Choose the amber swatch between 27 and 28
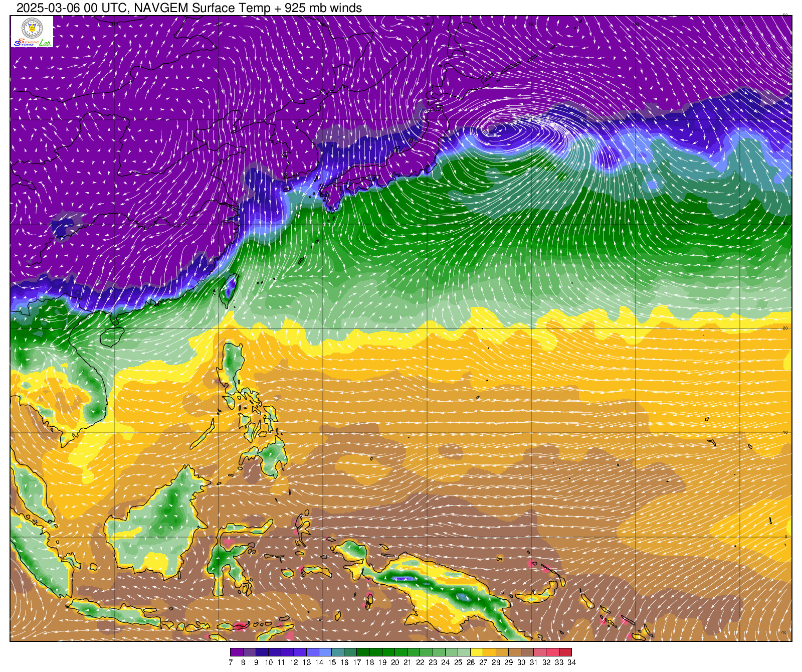The height and width of the screenshot is (672, 802). pyautogui.click(x=490, y=652)
